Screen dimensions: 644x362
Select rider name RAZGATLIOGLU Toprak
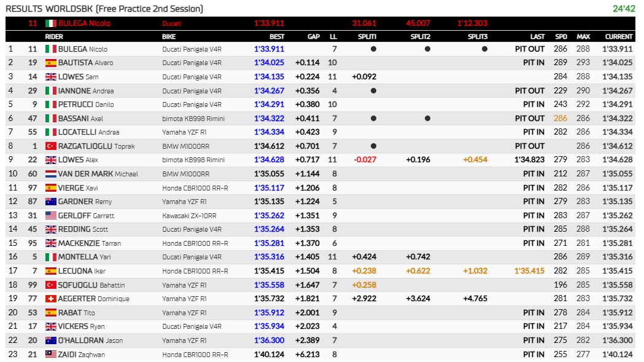pos(96,146)
